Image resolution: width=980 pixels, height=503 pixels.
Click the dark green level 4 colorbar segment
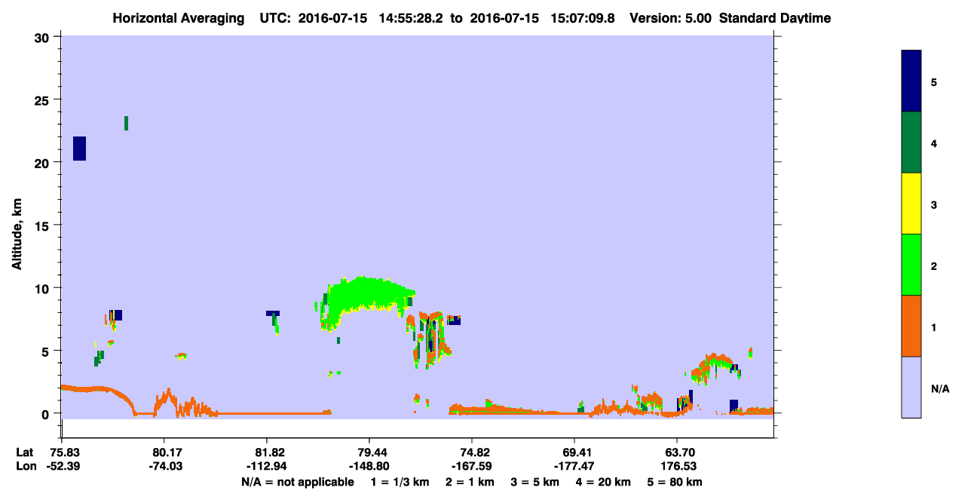(911, 143)
